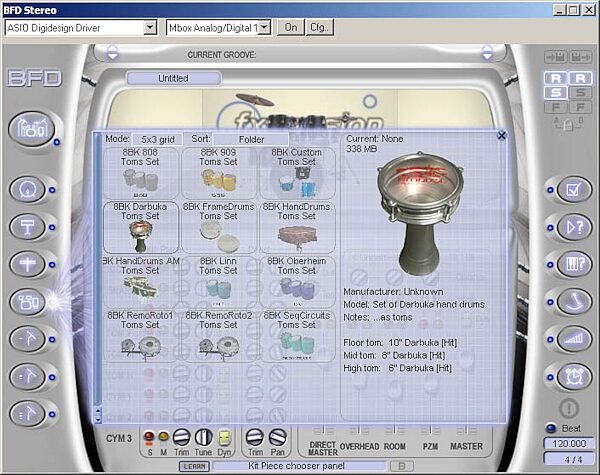Adjust the CYM 3 first Trim knob
Viewport: 600px width, 475px height.
tap(181, 437)
